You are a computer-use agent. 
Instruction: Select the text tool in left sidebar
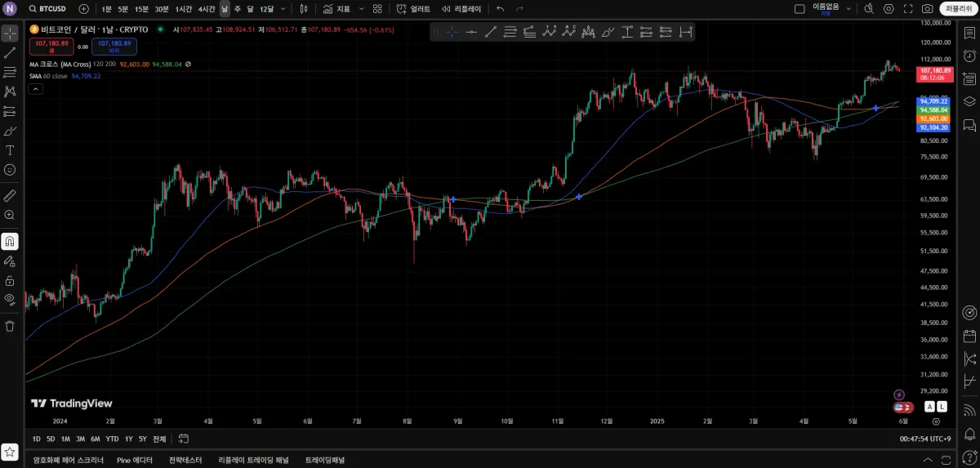pyautogui.click(x=10, y=150)
